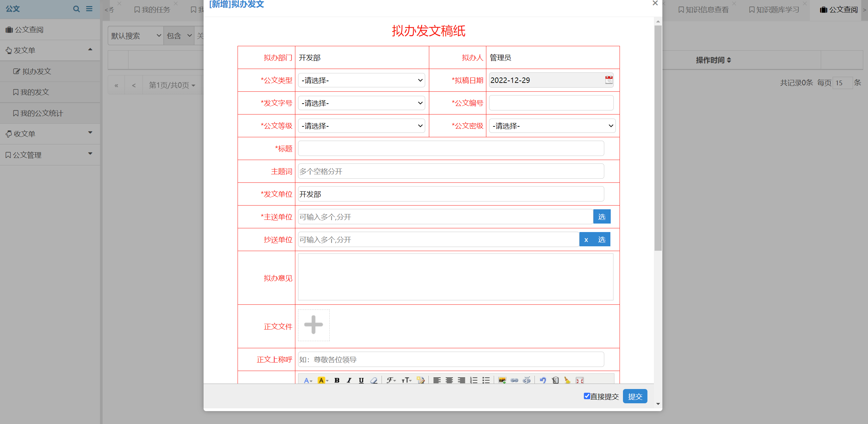
Task: Open the font family dropdown in editor
Action: pyautogui.click(x=391, y=380)
